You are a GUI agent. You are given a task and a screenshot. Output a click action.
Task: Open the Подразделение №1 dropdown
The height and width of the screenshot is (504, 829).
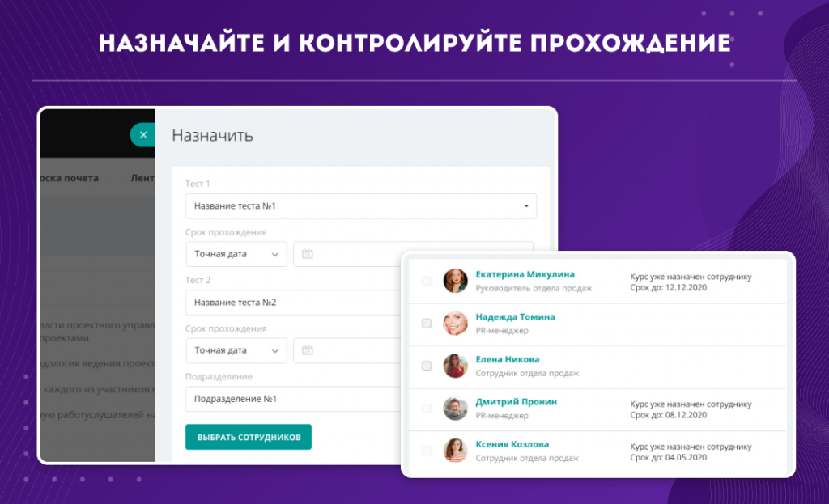point(291,399)
